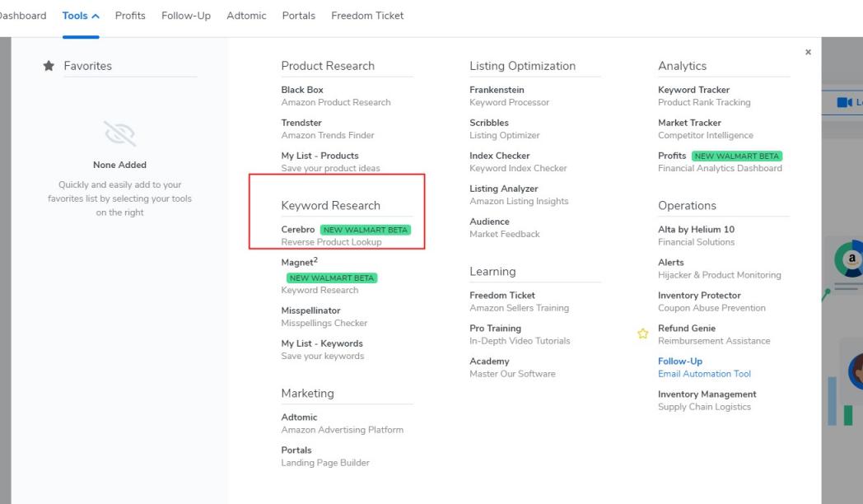
Task: Open Index Checker tool
Action: coord(499,156)
